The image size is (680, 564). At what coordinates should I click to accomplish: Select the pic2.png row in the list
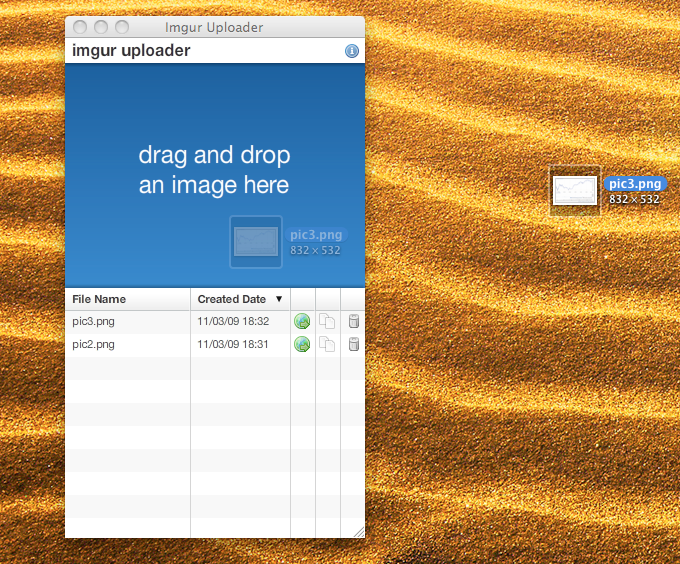[215, 345]
